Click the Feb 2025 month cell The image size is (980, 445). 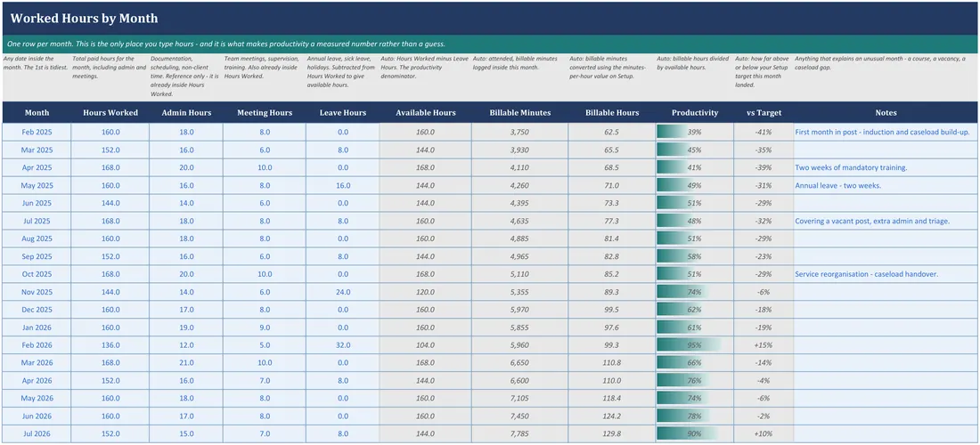37,133
